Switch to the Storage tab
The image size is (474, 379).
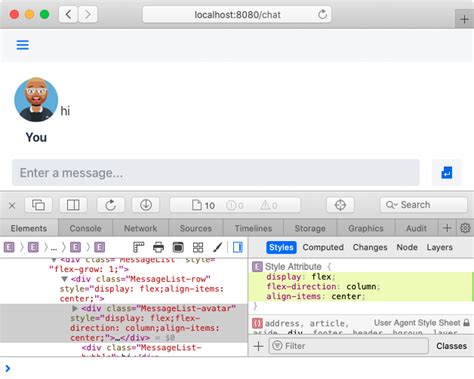[310, 228]
